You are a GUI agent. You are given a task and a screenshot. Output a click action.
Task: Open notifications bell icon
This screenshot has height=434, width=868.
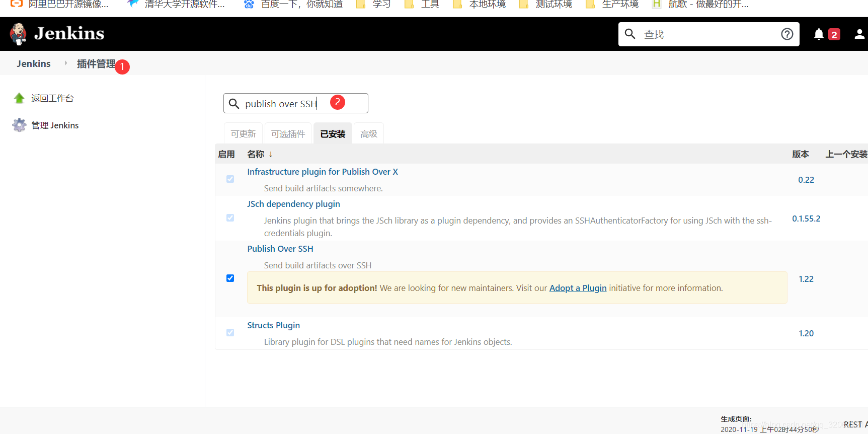[819, 34]
